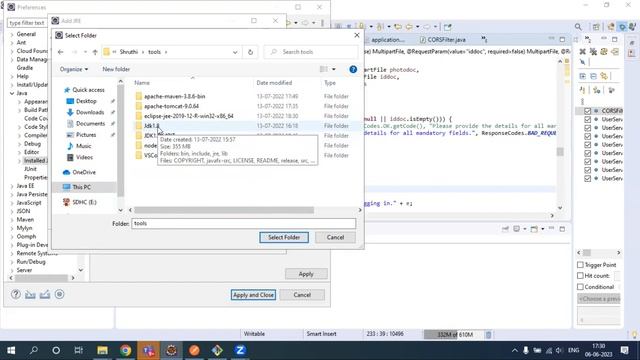Enable the Hit count checkbox
This screenshot has height=360, width=640.
[580, 276]
